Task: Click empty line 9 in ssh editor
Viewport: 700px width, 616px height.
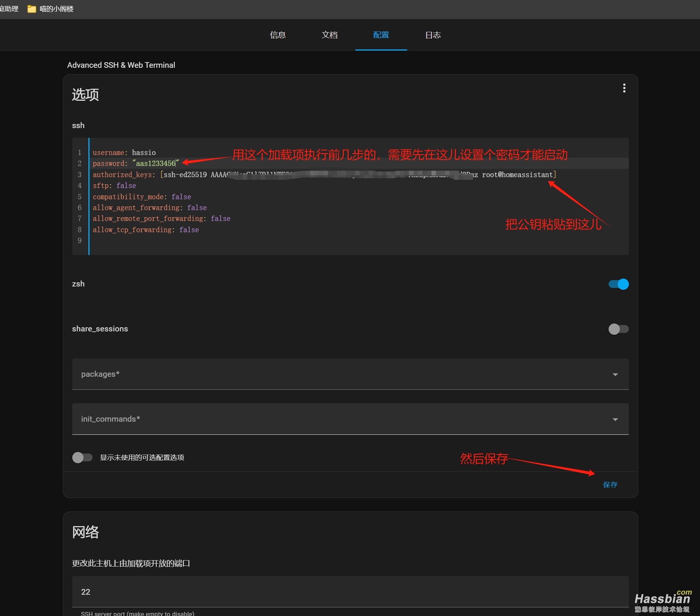Action: tap(358, 241)
